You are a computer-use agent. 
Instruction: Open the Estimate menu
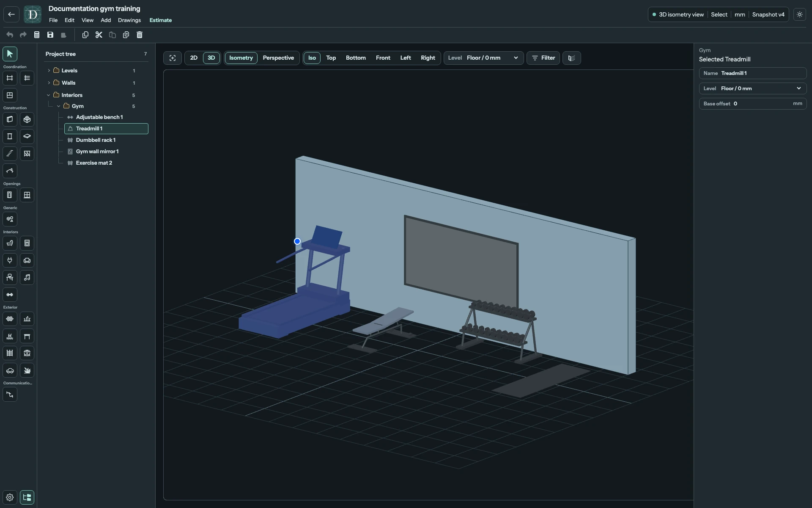[161, 20]
